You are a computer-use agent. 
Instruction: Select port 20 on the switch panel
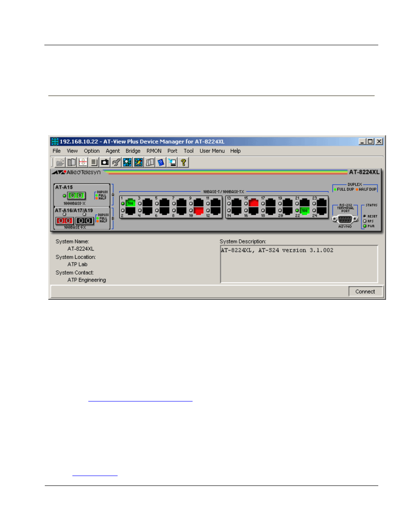point(287,211)
